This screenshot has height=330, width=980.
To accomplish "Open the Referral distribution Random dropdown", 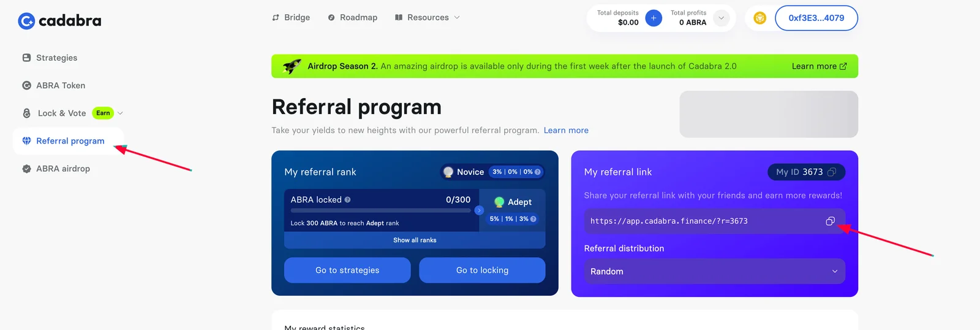I will [x=714, y=271].
